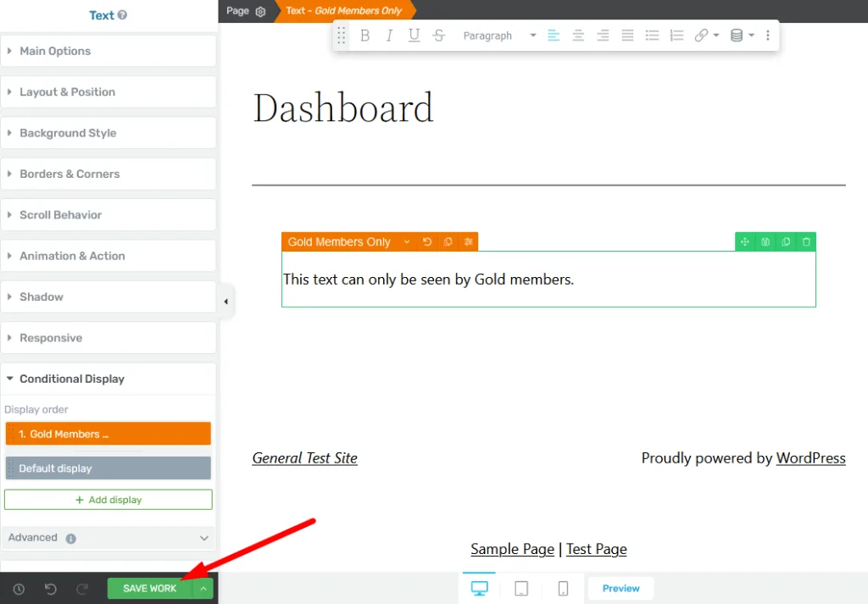Switch to desktop preview mode
This screenshot has width=868, height=604.
(480, 589)
